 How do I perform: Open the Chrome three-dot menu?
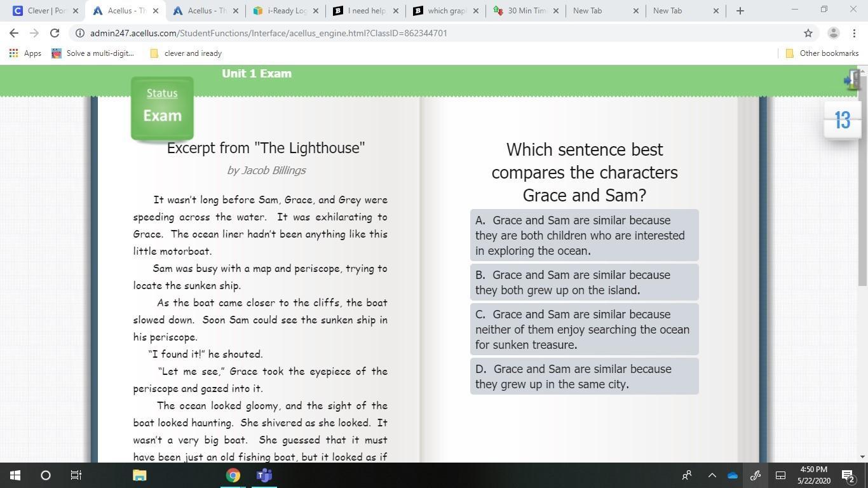pos(853,33)
